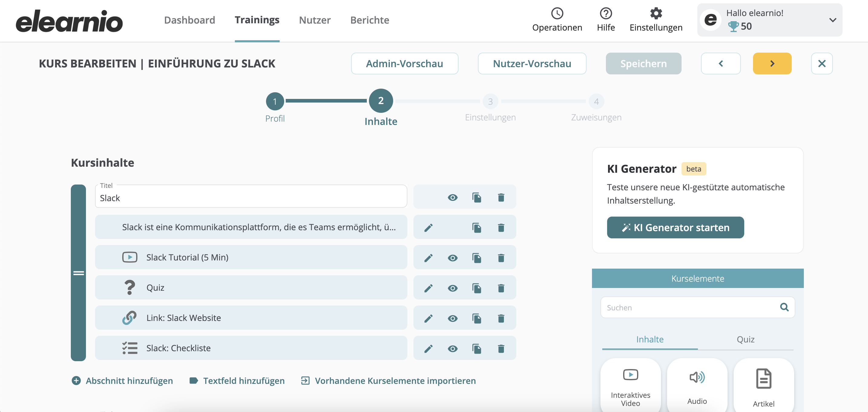Duplicate the Slack: Checkliste element
Image resolution: width=868 pixels, height=412 pixels.
(476, 349)
